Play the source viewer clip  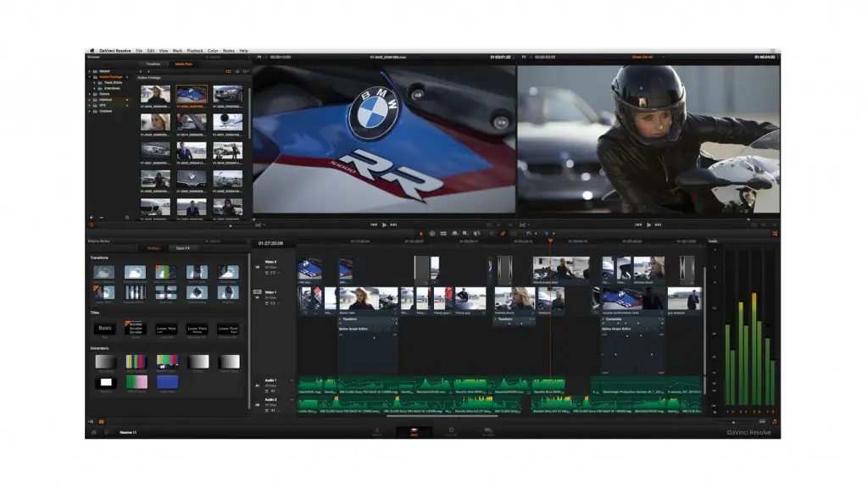(x=384, y=225)
